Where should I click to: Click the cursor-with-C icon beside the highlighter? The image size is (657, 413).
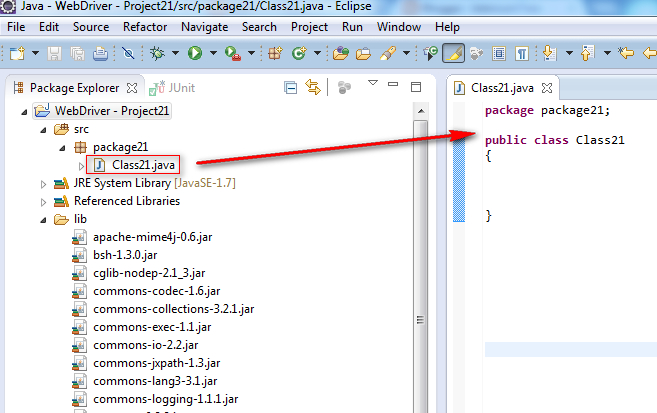(x=430, y=53)
